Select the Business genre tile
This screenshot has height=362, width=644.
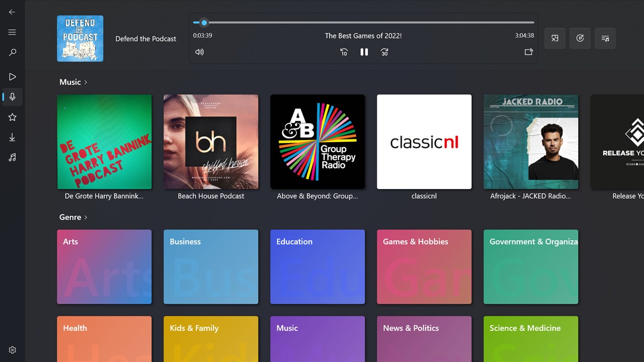(x=211, y=267)
